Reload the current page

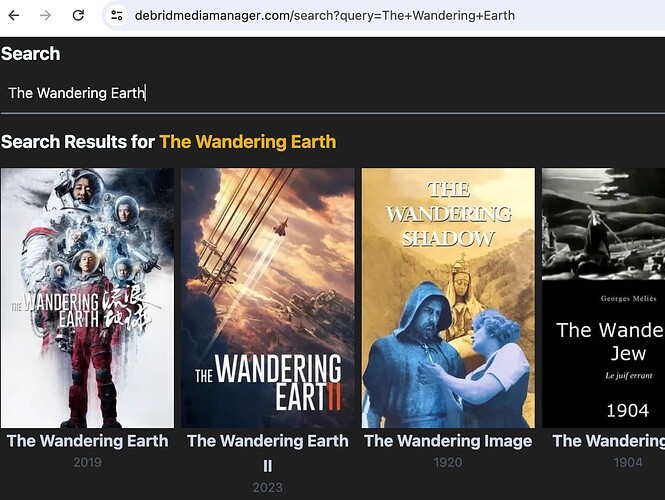tap(78, 15)
